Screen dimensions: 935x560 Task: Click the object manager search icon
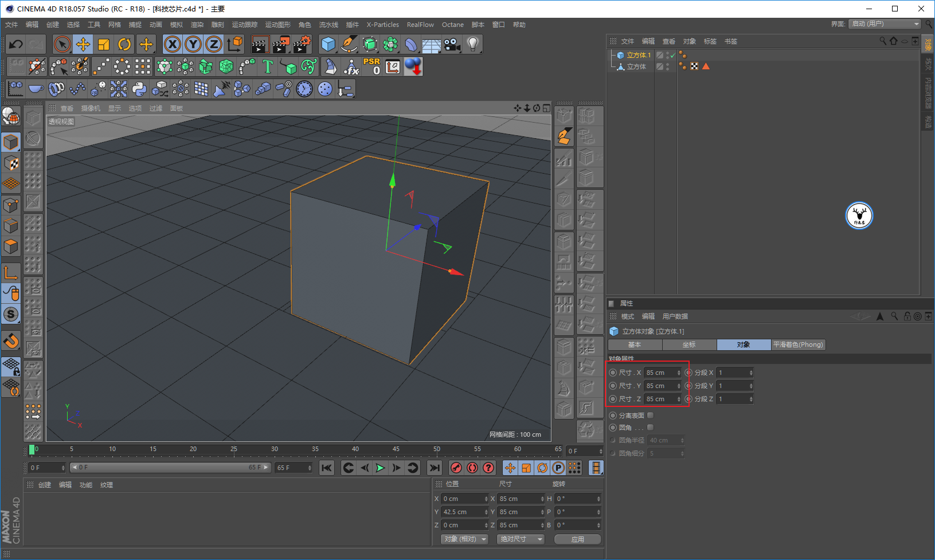[883, 41]
